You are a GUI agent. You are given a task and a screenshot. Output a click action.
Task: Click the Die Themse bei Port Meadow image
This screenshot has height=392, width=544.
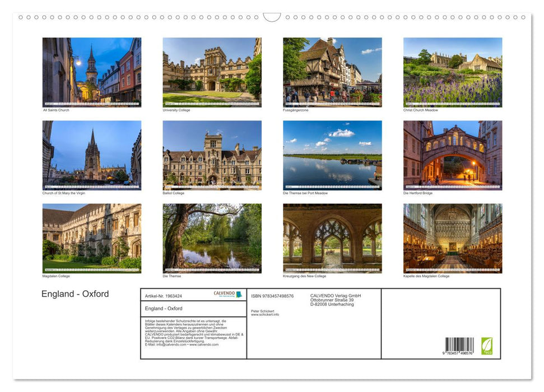[332, 155]
